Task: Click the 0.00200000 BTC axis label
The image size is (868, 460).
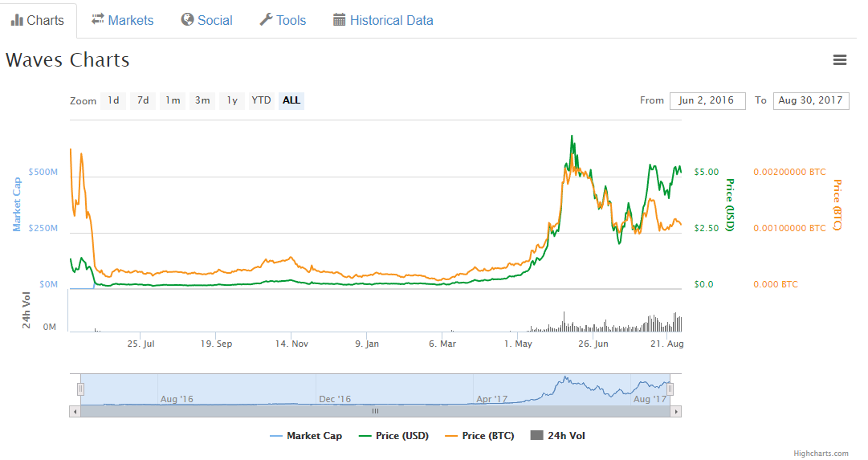Action: tap(789, 172)
